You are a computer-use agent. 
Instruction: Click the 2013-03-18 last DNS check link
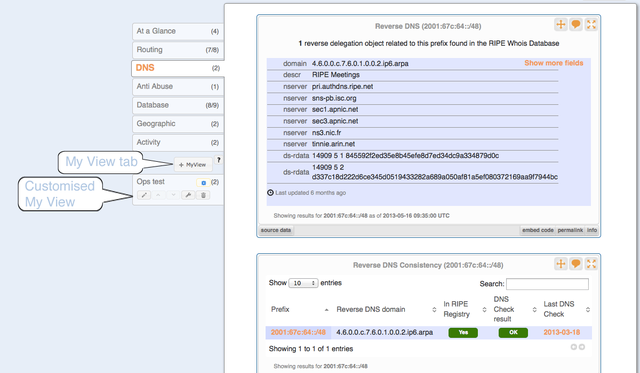tap(561, 332)
